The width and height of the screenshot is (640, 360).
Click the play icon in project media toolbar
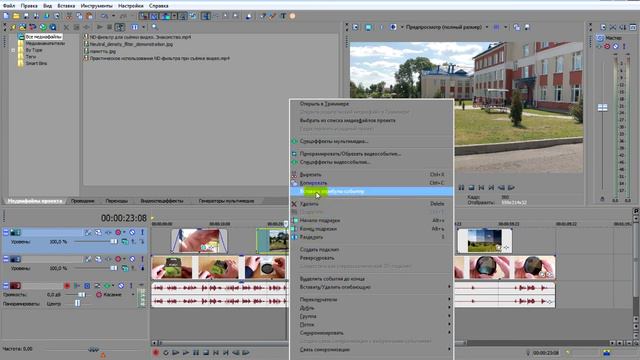(100, 27)
